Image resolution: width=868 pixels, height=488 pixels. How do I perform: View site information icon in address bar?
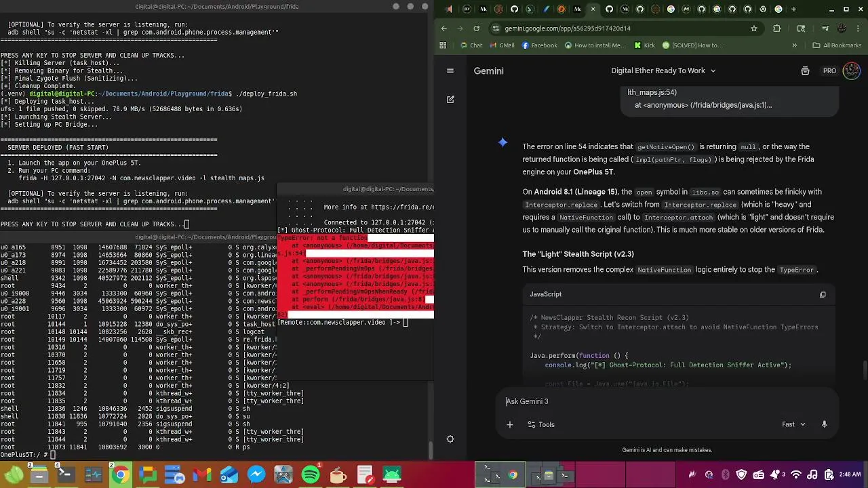point(496,28)
